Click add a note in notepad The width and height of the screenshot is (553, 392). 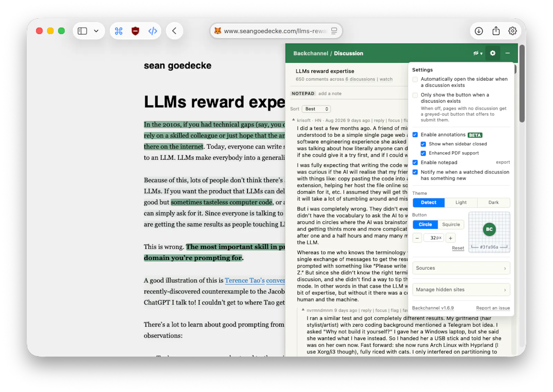pyautogui.click(x=330, y=94)
